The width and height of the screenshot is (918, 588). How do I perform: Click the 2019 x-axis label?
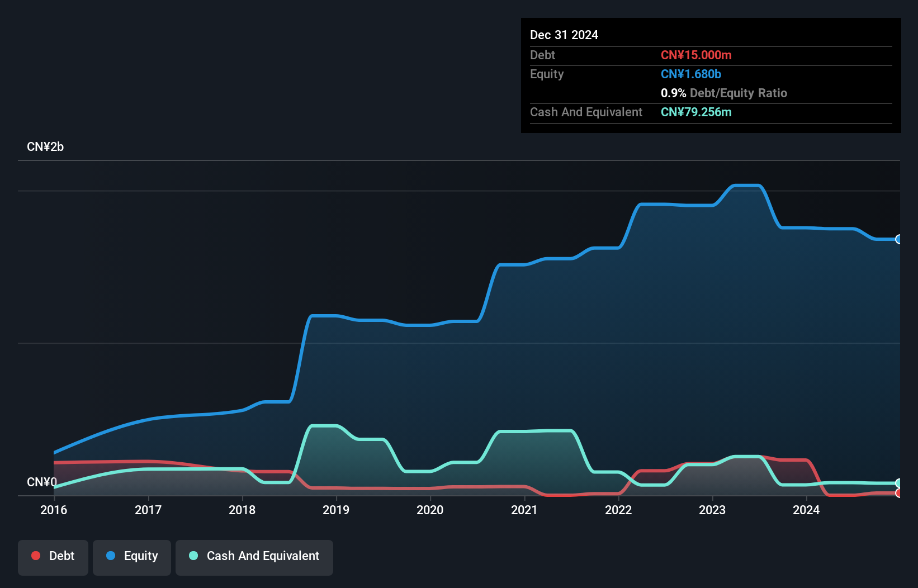pyautogui.click(x=336, y=510)
